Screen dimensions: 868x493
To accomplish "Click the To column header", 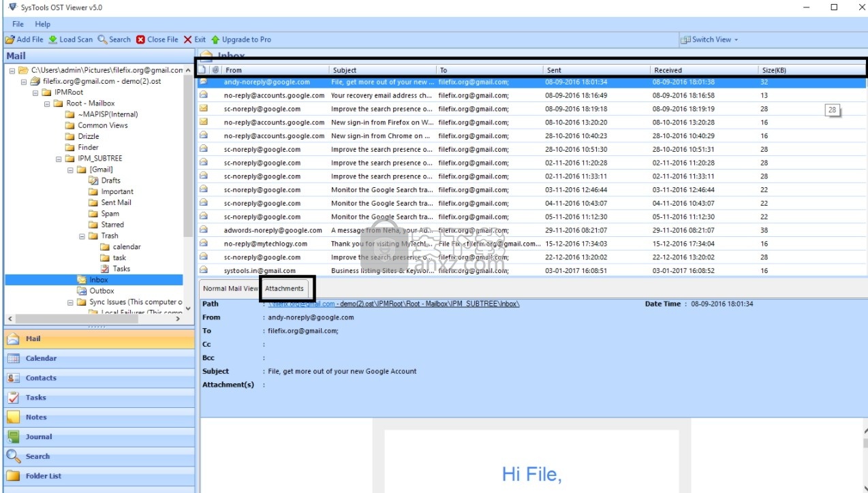I will (x=490, y=69).
